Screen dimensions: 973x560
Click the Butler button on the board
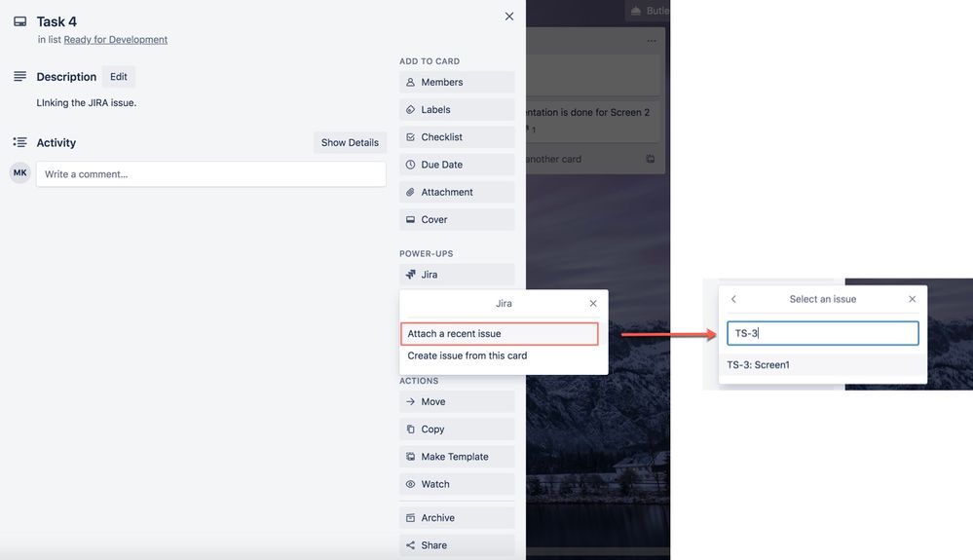[648, 11]
